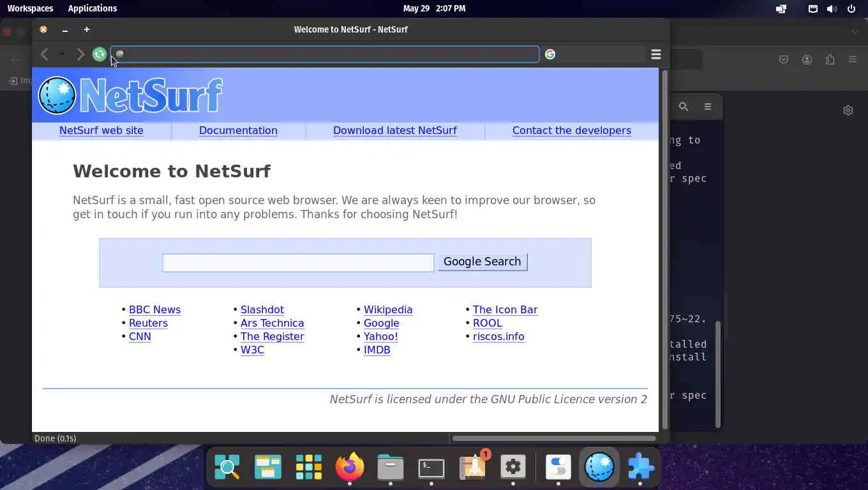Click Firefox's account icon in background window
Image resolution: width=868 pixels, height=490 pixels.
coord(807,59)
